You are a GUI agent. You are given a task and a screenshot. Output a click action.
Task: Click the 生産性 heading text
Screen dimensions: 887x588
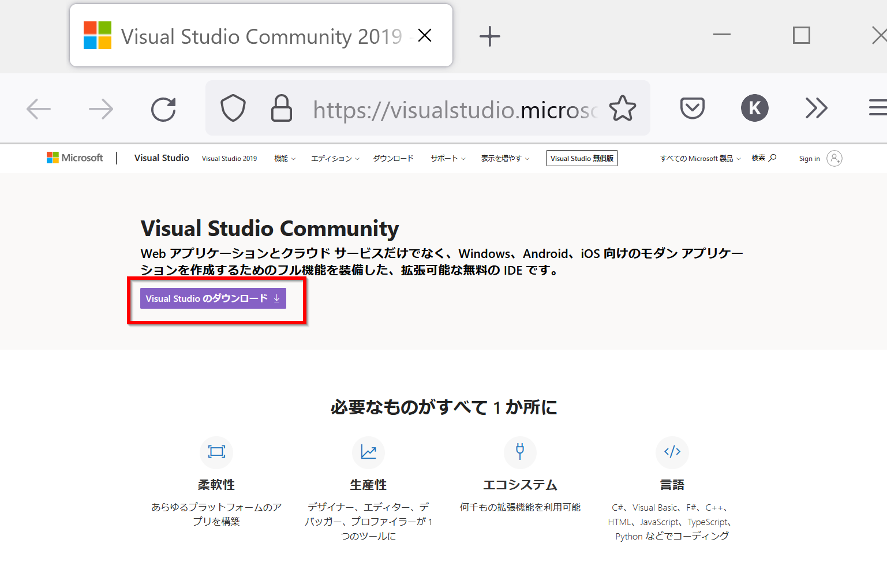pyautogui.click(x=368, y=485)
